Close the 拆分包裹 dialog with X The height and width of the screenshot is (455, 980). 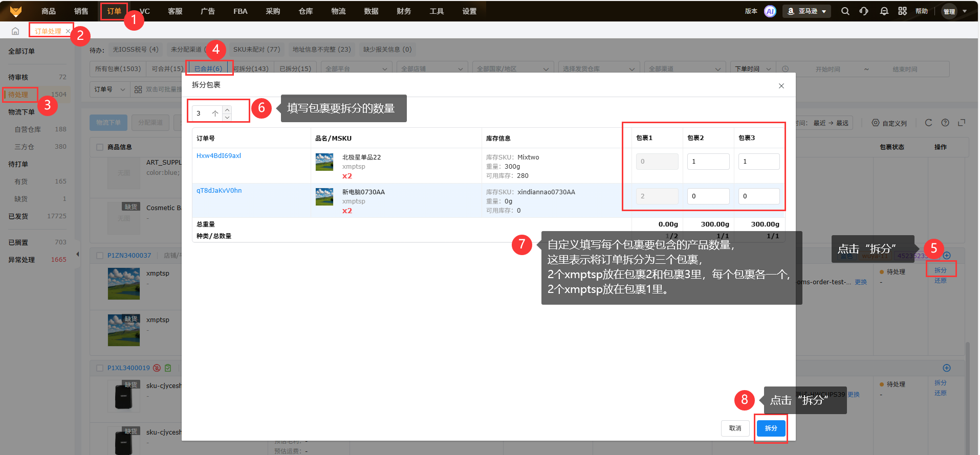click(781, 86)
